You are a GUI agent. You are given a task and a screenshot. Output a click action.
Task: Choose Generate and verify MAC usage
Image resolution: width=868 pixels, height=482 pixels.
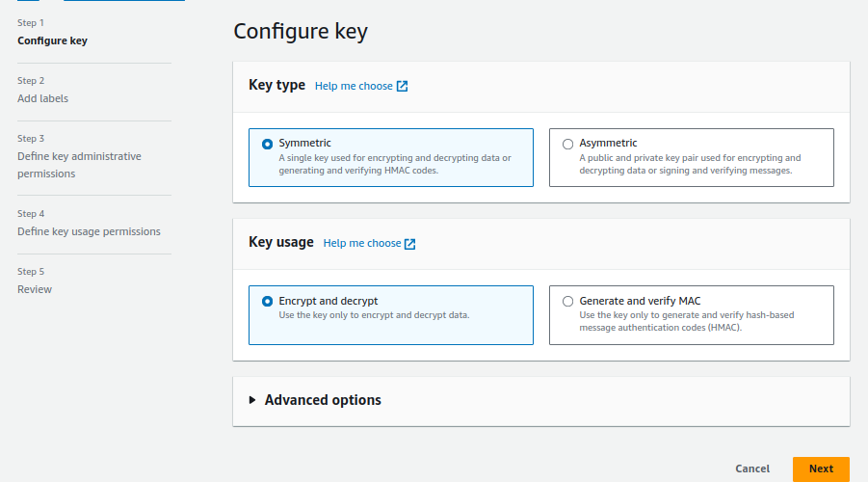point(568,302)
